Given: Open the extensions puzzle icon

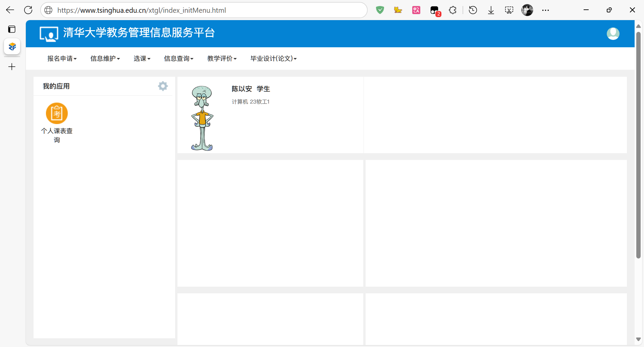Looking at the screenshot, I should [453, 10].
